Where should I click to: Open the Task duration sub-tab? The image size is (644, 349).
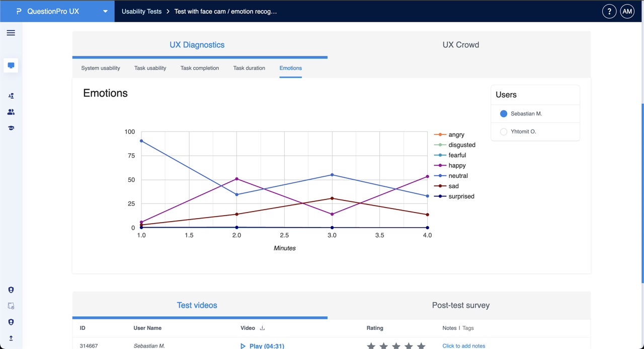click(x=249, y=68)
